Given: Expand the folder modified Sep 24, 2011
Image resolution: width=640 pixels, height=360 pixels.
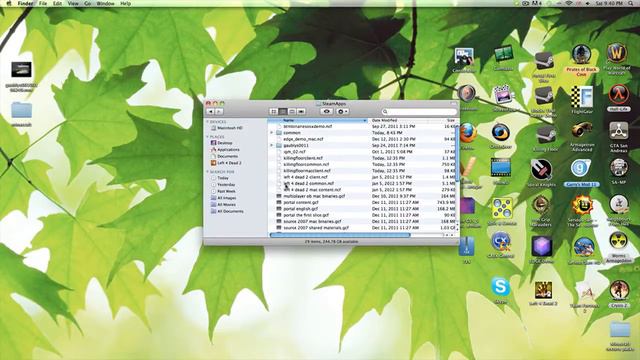Looking at the screenshot, I should pyautogui.click(x=272, y=145).
